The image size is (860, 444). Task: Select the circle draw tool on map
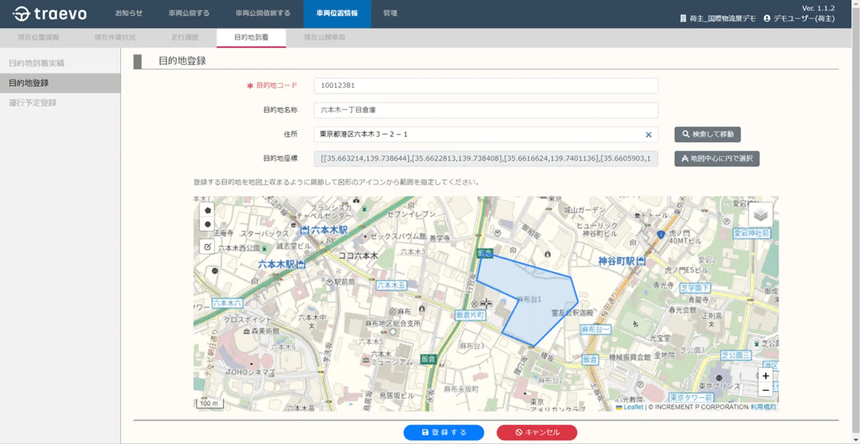coord(207,225)
